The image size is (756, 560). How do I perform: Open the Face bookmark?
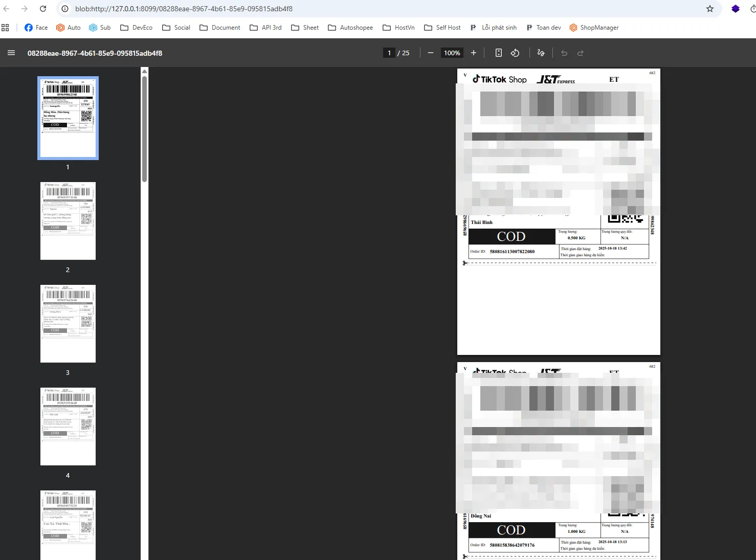[36, 28]
